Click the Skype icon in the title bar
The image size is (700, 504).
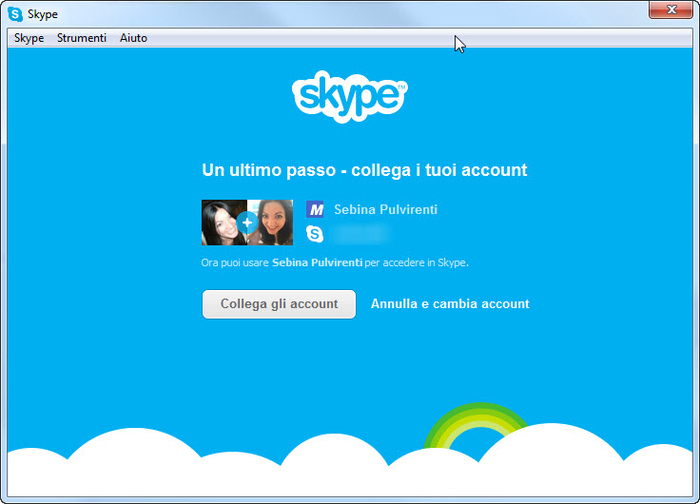coord(16,14)
